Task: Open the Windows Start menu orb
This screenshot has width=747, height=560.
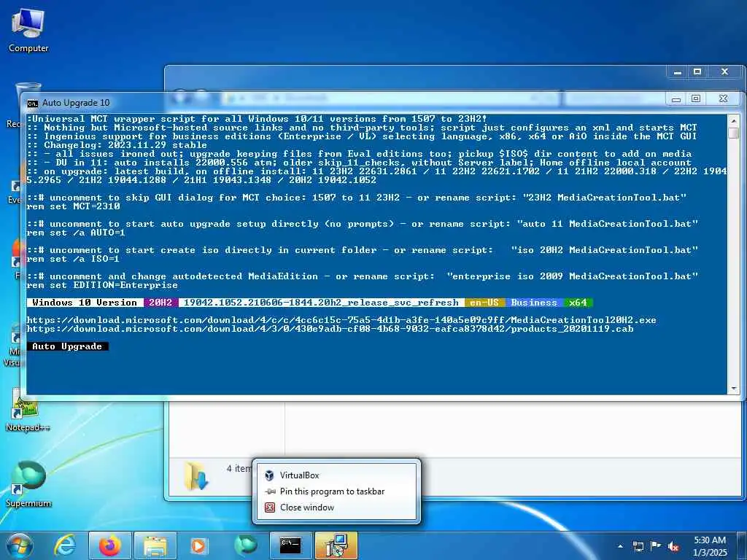Action: point(19,545)
